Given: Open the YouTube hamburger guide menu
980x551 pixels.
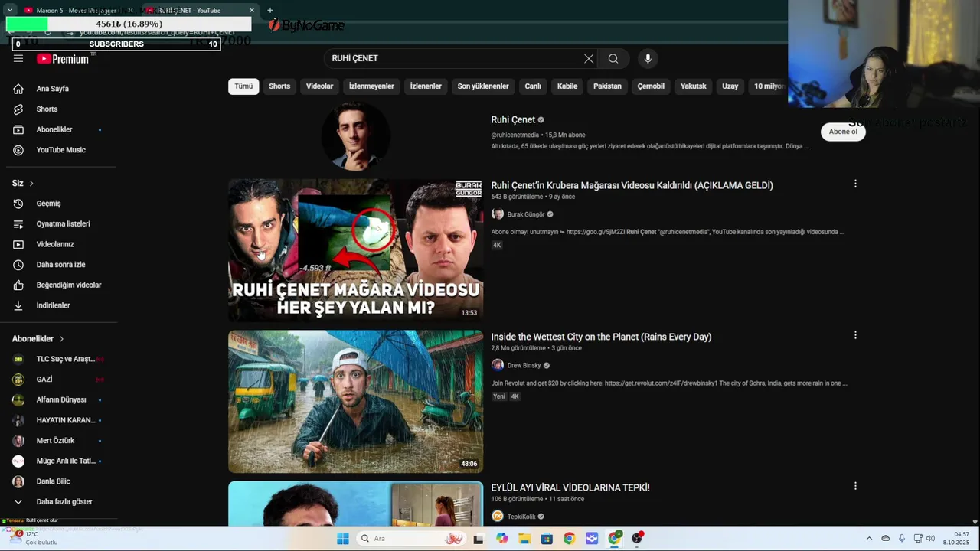Looking at the screenshot, I should tap(18, 58).
